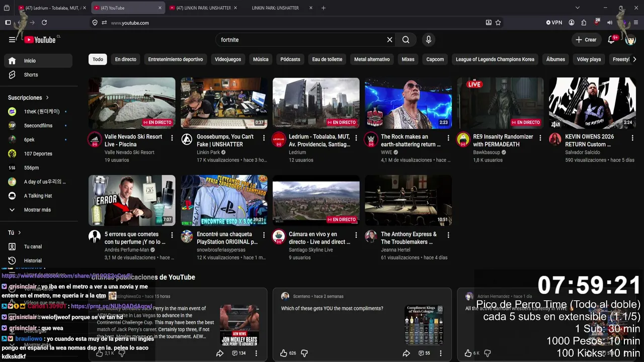Select the Música filter chip
Image resolution: width=644 pixels, height=362 pixels.
[x=261, y=59]
